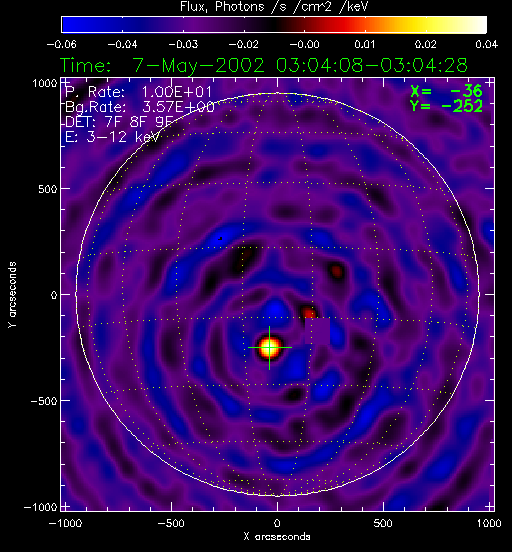Click the solid purple masked square

coord(317,331)
